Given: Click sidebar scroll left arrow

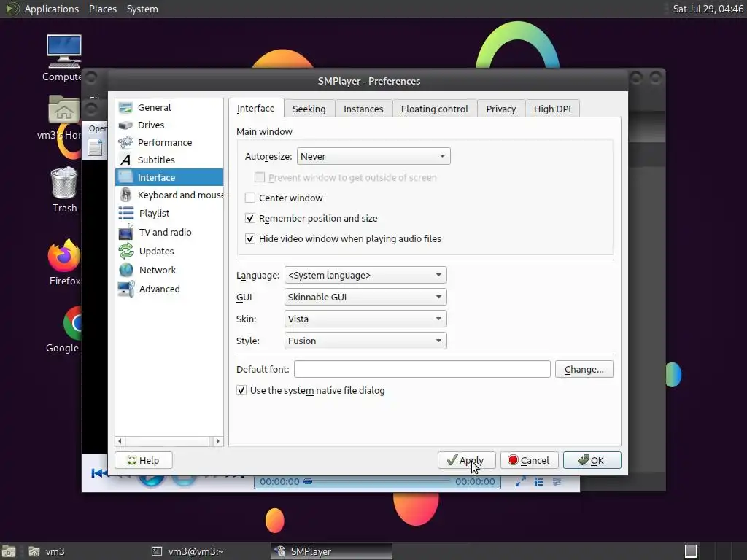Looking at the screenshot, I should 120,441.
